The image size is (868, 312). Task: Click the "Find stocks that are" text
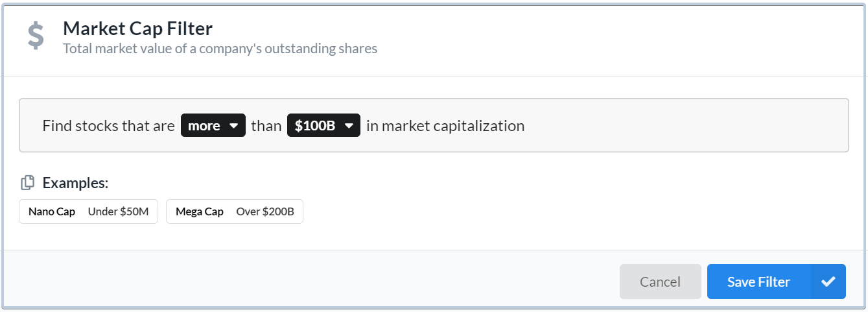pos(108,126)
